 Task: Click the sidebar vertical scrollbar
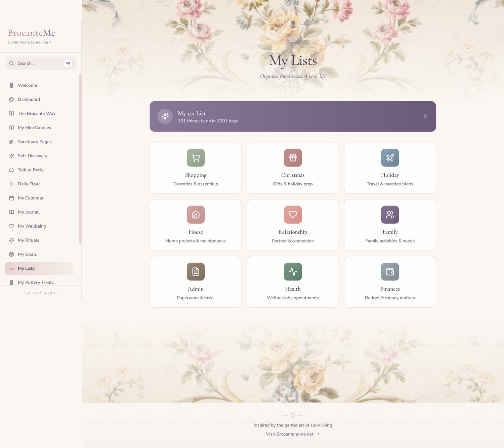point(80,159)
